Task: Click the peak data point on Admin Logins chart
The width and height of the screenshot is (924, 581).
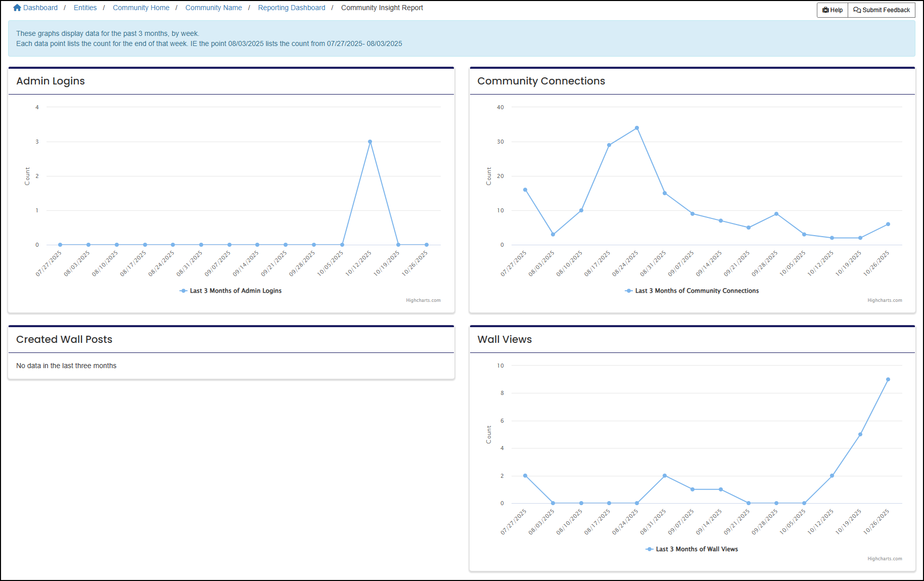Action: coord(369,142)
